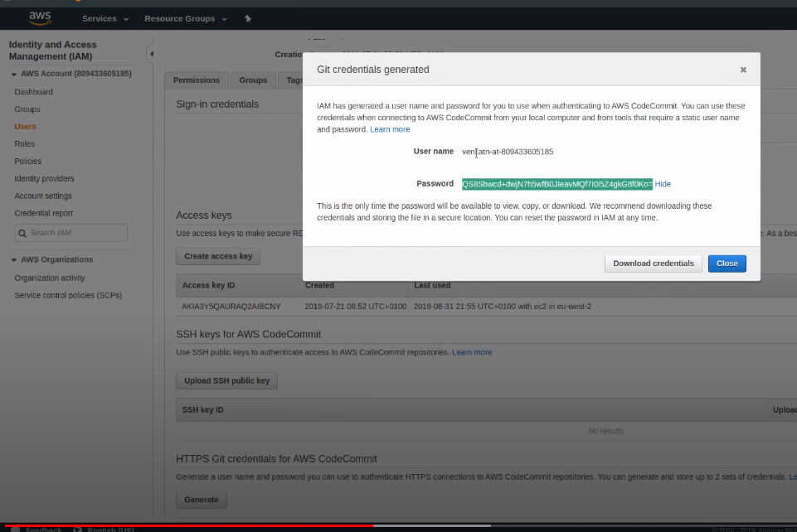Click the highlighted generated password
This screenshot has height=532, width=797.
[x=557, y=184]
